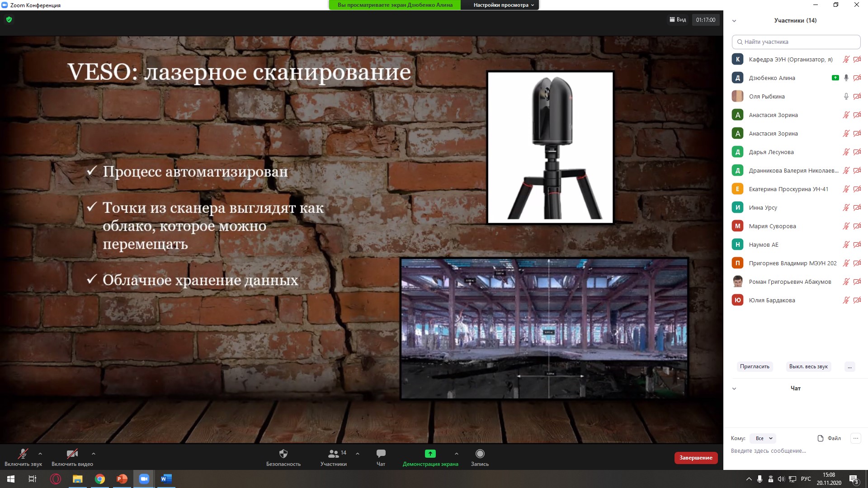Open the Кому recipient dropdown Все
This screenshot has height=488, width=868.
[763, 438]
